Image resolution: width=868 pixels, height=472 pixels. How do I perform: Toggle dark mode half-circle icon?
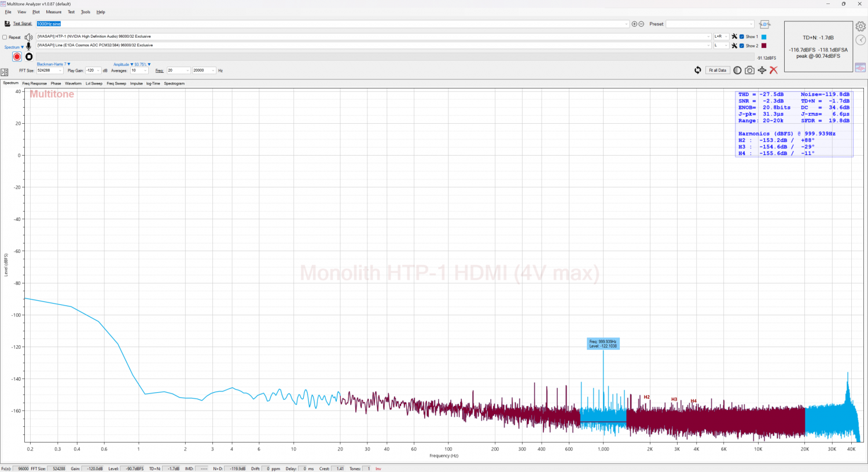(737, 70)
